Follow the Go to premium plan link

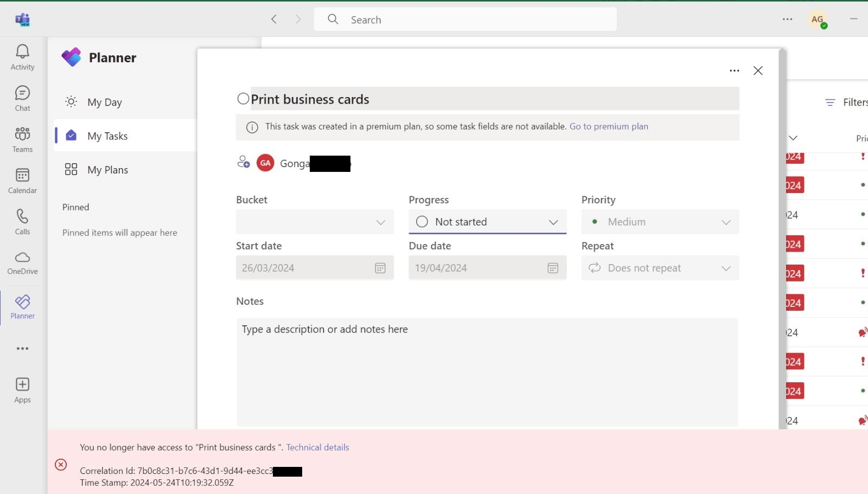point(609,126)
